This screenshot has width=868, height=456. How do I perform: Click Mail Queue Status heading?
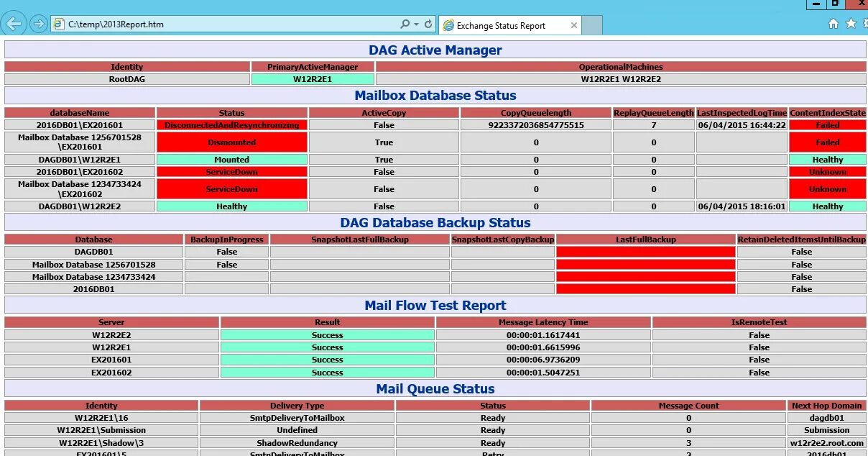(x=435, y=388)
